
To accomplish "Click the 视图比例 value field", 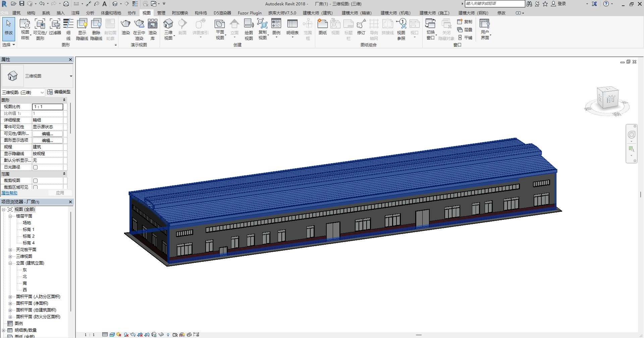I will tap(47, 107).
